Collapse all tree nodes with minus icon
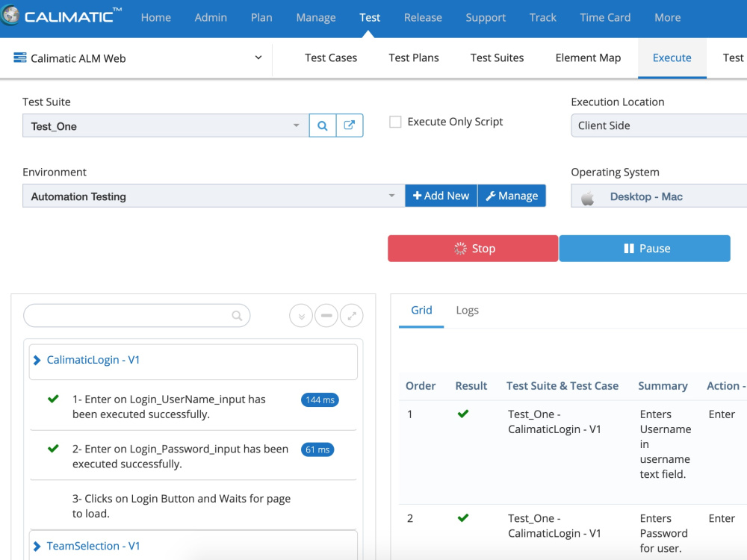This screenshot has height=560, width=747. click(326, 316)
